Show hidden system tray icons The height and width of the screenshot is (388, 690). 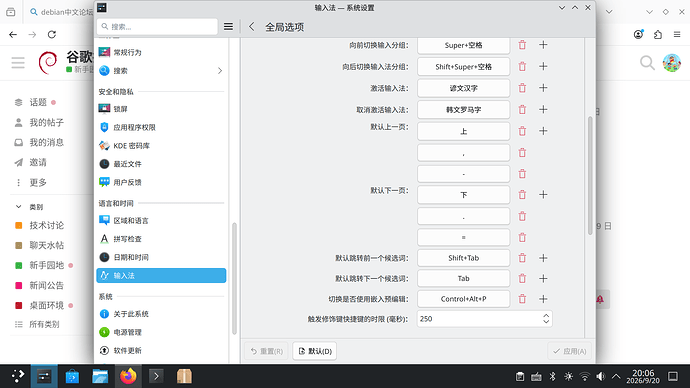coord(616,376)
